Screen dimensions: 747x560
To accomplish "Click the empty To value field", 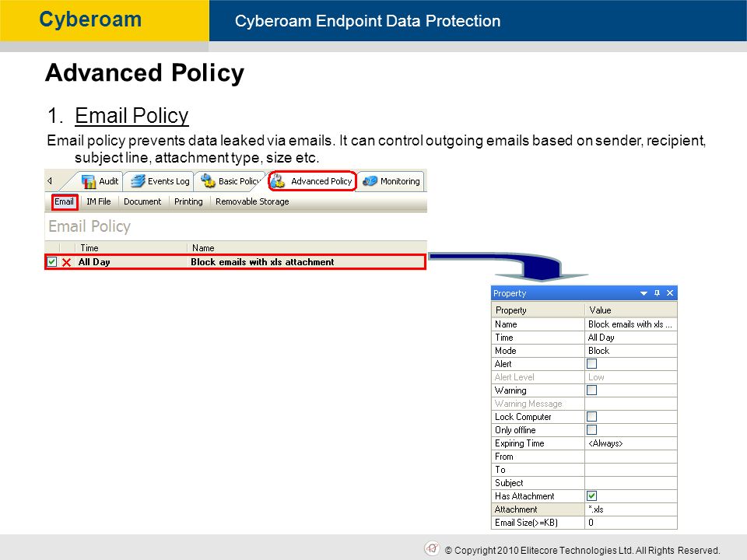I will 631,470.
